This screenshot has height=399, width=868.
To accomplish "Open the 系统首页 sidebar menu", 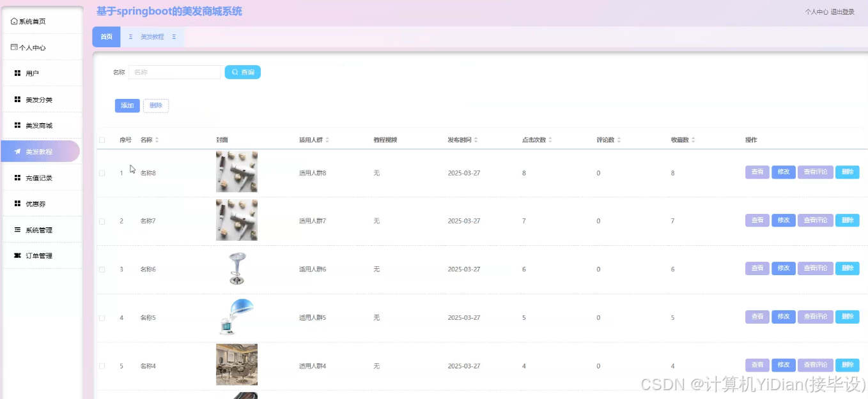I will click(42, 21).
